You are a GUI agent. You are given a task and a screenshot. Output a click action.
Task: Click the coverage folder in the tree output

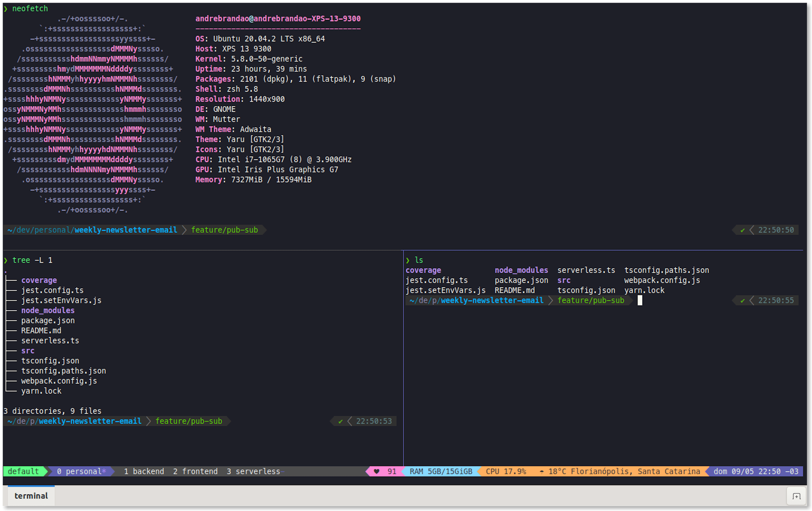point(39,280)
